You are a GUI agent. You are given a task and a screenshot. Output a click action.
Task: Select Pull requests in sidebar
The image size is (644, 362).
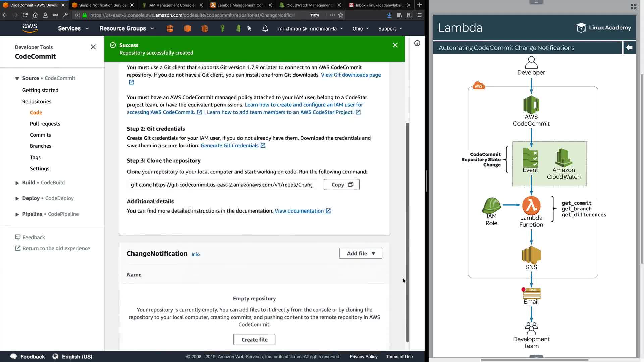point(45,124)
